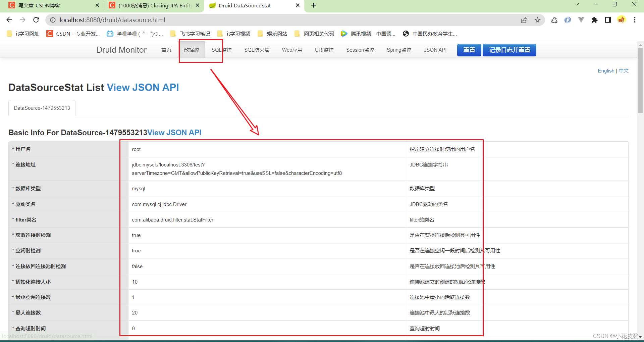
Task: Select the jdbc:mysql connection URL text
Action: 237,169
